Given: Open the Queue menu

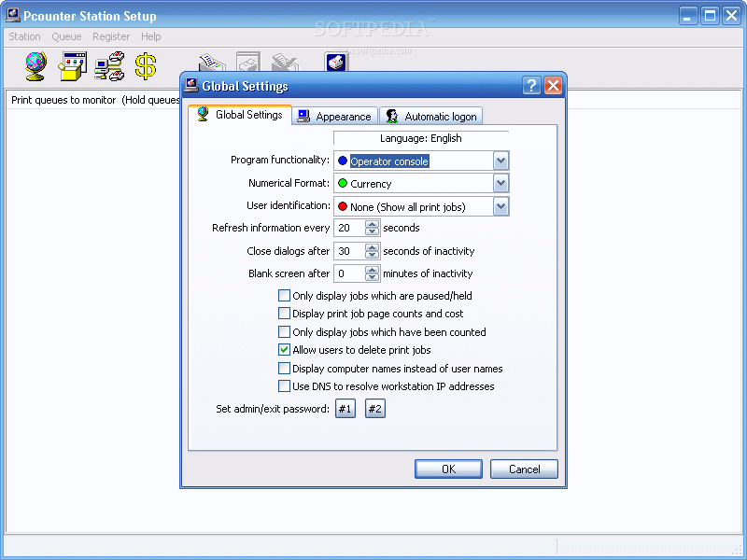Looking at the screenshot, I should (66, 36).
